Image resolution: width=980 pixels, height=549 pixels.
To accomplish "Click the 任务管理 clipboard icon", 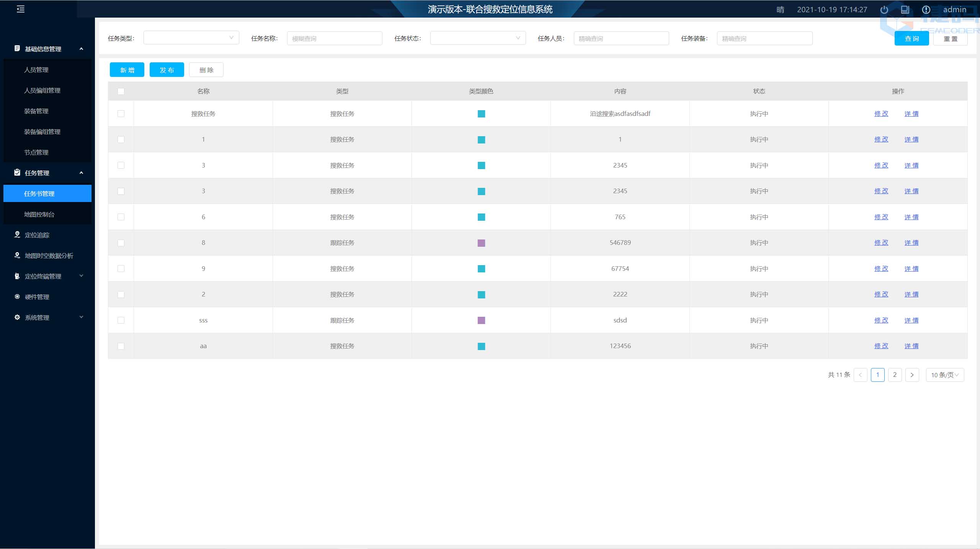I will [x=17, y=173].
